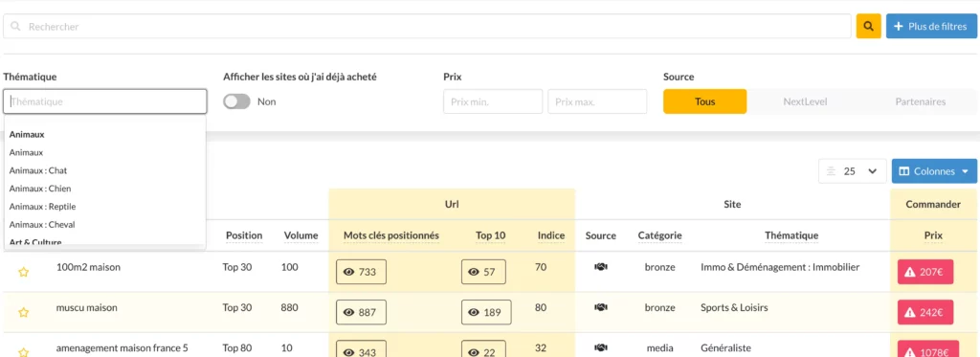Click the Prix max. field
Viewport: 980px width, 357px height.
click(597, 101)
